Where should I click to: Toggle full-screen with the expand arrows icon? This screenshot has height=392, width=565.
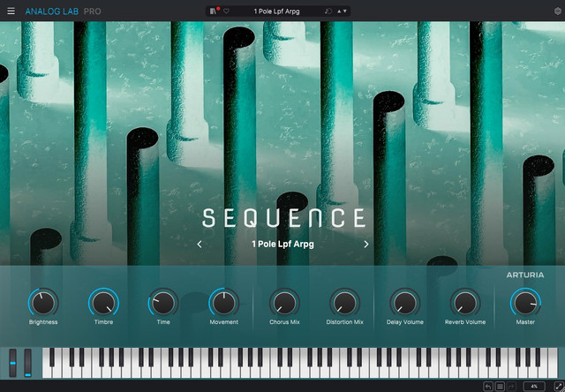tap(559, 387)
